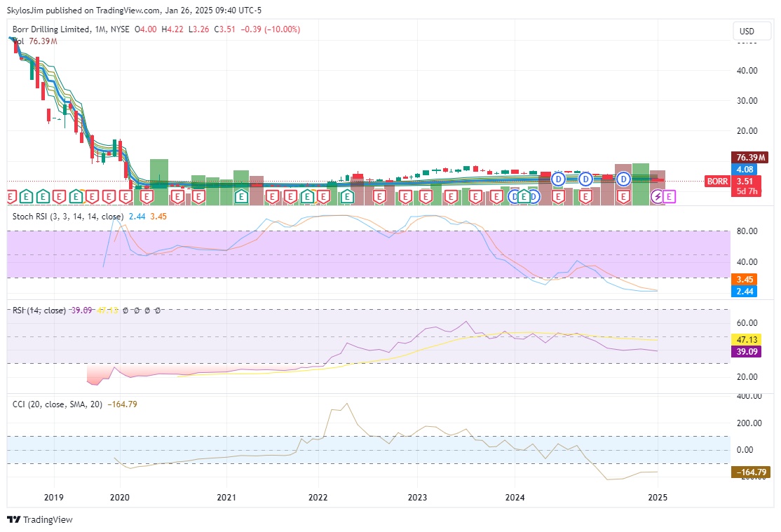This screenshot has width=781, height=532.
Task: Click the 2025 label on time axis
Action: 658,498
